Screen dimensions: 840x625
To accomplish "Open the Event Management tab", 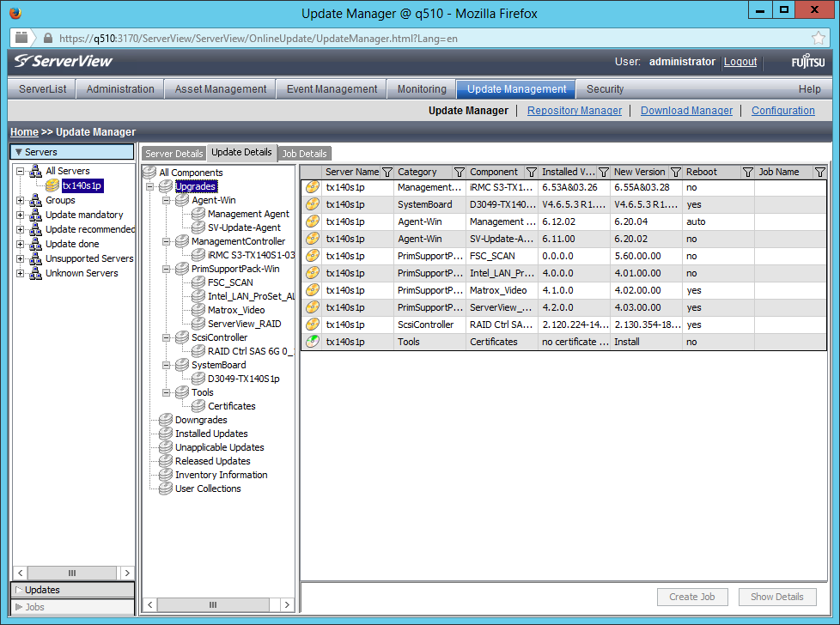I will coord(332,89).
